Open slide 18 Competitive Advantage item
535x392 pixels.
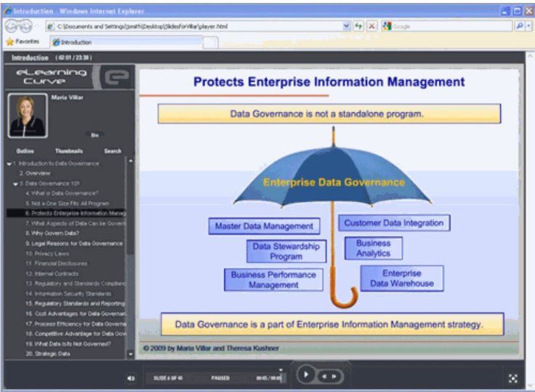pos(76,334)
